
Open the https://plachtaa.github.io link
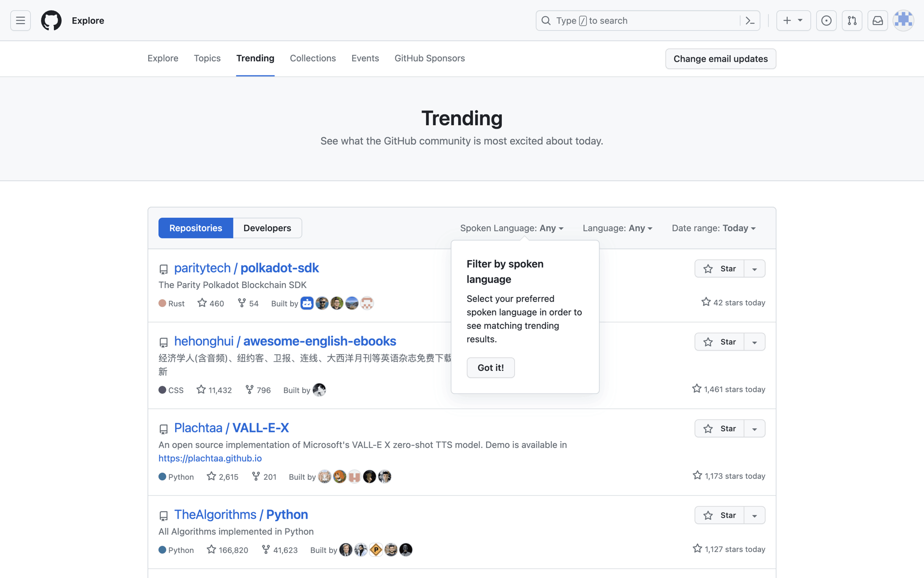pos(210,458)
